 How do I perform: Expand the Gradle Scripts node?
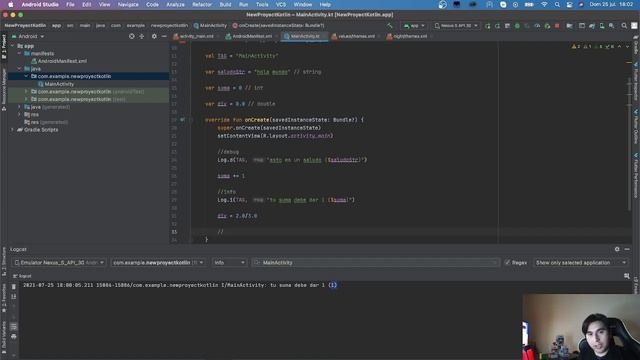[12, 130]
